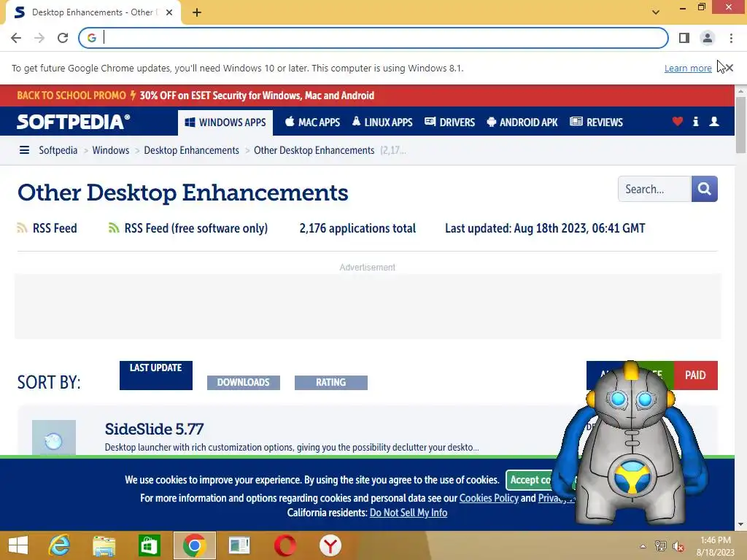Screen dimensions: 747x560
Task: Open Chrome three-dot menu
Action: coord(731,38)
